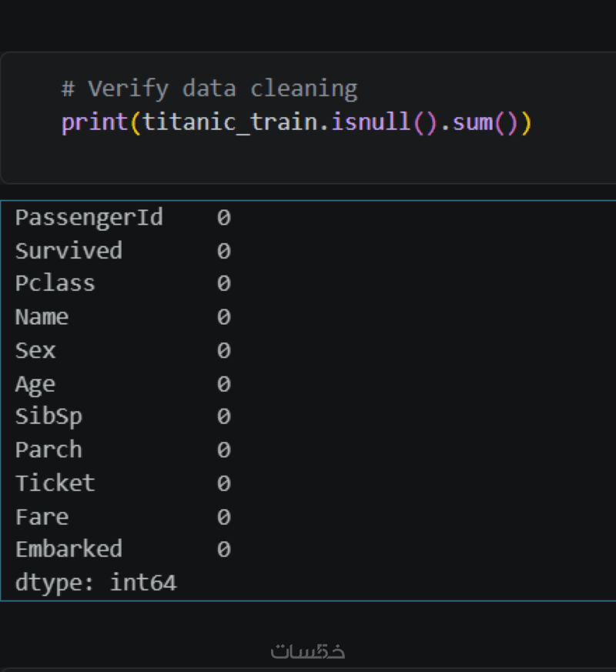
Task: Click the PassengerId row in the output
Action: click(x=89, y=218)
